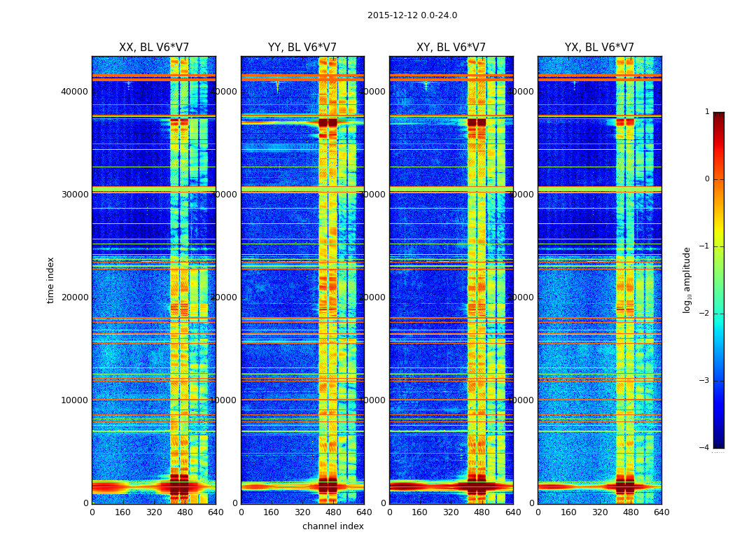
Task: Click YY panel channel tick "320"
Action: 302,512
